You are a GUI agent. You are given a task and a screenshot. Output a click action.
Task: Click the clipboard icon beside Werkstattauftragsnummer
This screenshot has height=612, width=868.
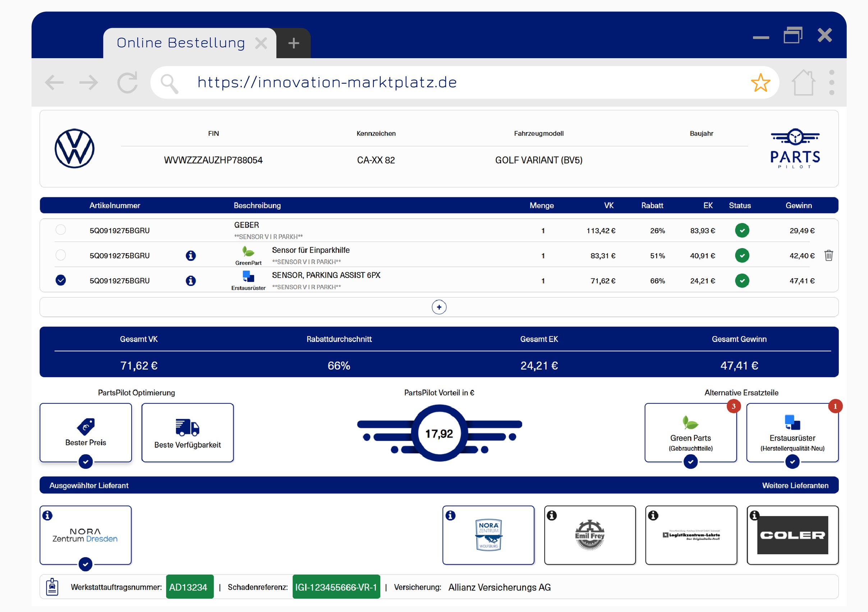(52, 587)
